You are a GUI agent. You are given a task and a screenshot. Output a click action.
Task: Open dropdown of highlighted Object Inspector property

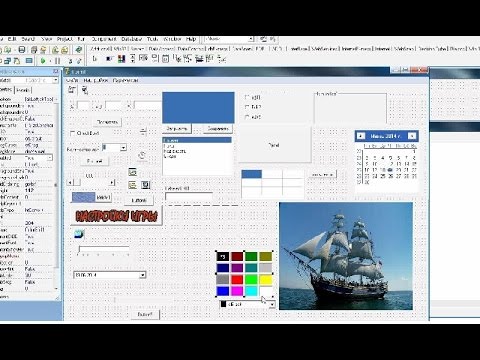(x=50, y=158)
